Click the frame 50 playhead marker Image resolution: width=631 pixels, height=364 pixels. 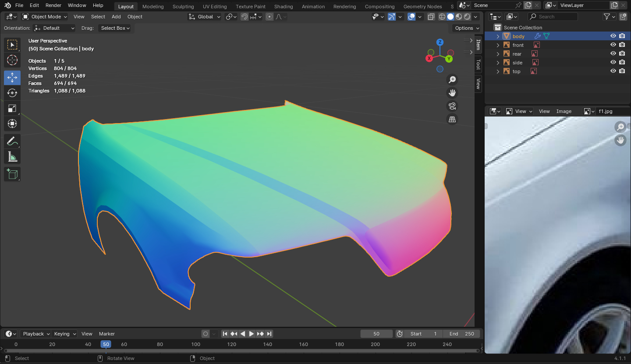pyautogui.click(x=106, y=344)
